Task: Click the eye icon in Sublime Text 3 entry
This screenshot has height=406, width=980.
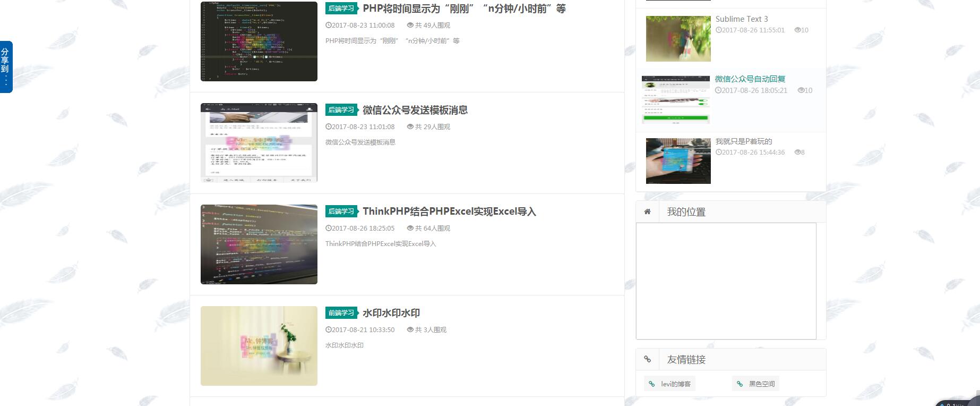Action: (797, 30)
